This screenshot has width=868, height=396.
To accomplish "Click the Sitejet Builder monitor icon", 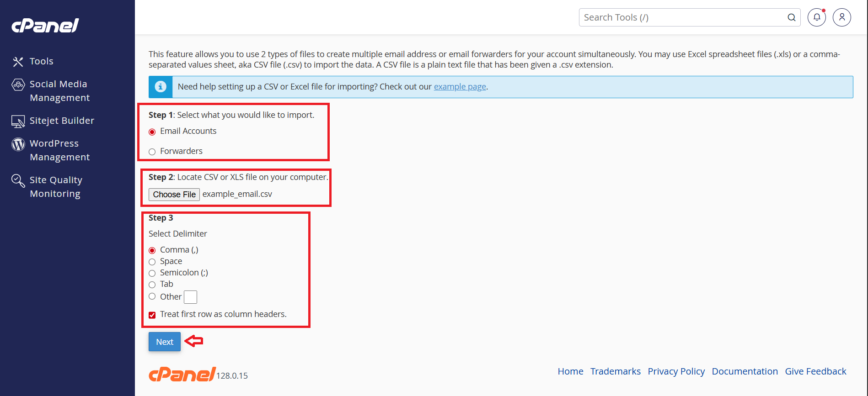I will coord(18,121).
